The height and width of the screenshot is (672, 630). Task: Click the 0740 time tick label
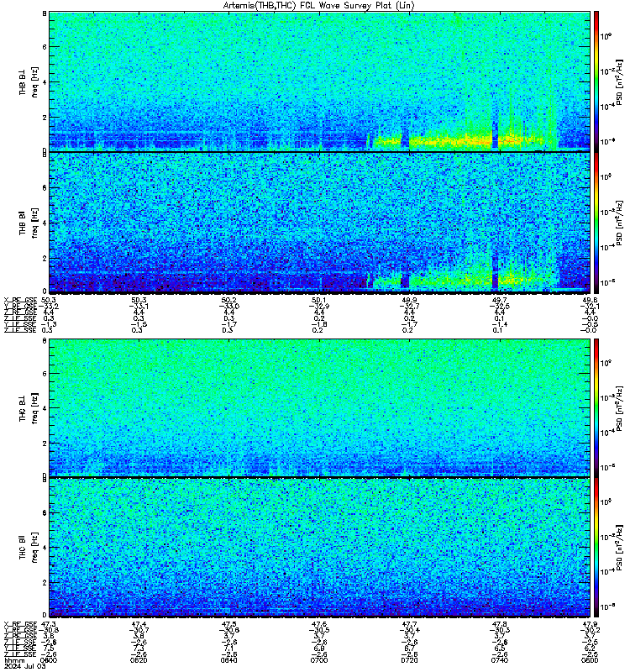pos(500,660)
